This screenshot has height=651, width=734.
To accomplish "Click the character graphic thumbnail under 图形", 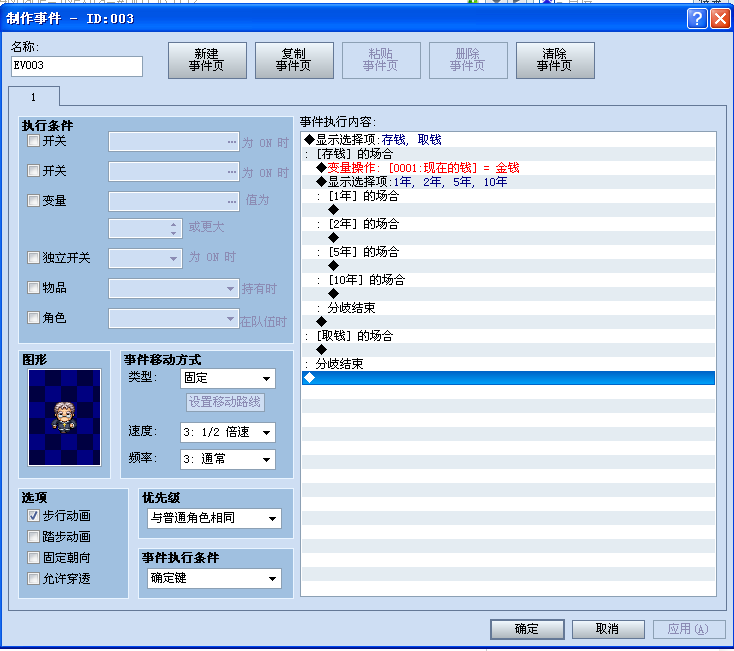I will [65, 417].
